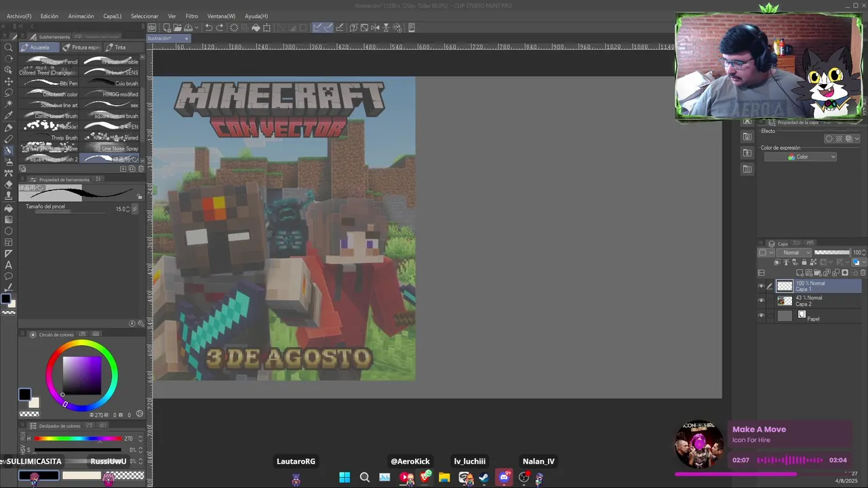The height and width of the screenshot is (488, 868).
Task: Toggle border effect circle icon
Action: point(829,139)
